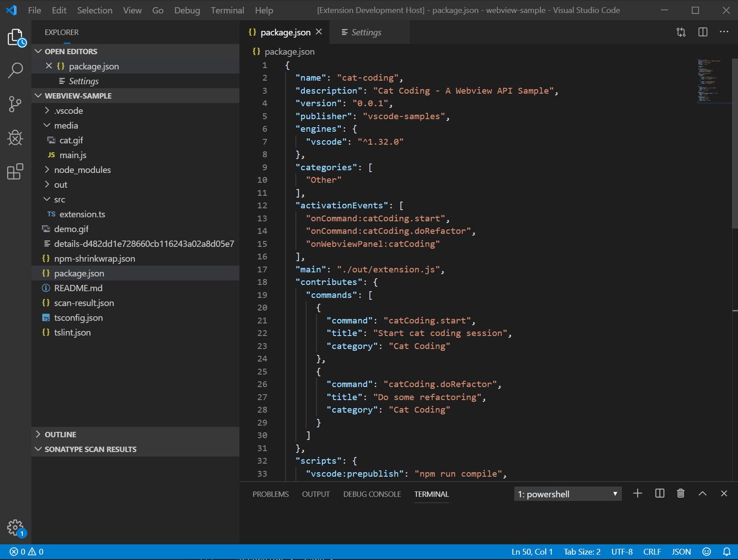The height and width of the screenshot is (560, 738).
Task: Open the powershell terminal dropdown
Action: [568, 494]
